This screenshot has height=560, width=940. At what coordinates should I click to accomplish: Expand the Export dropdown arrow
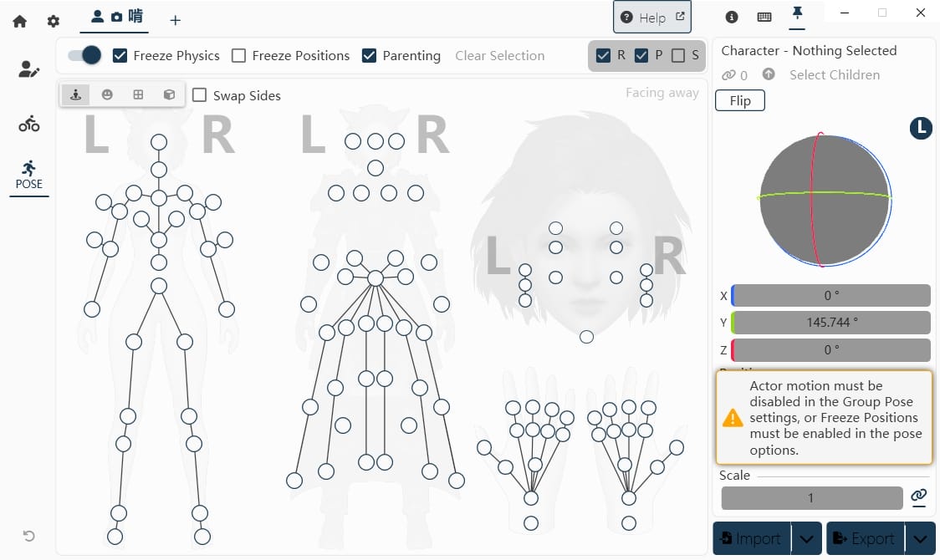point(920,539)
